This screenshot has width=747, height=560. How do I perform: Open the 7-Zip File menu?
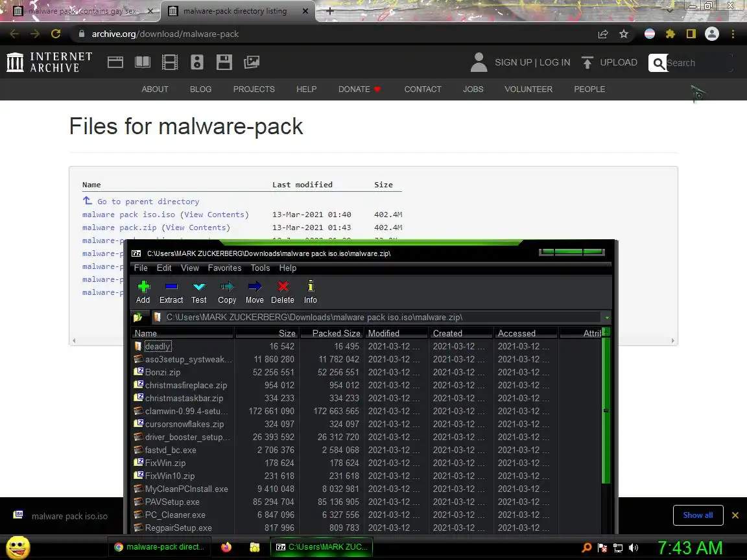[x=141, y=268]
